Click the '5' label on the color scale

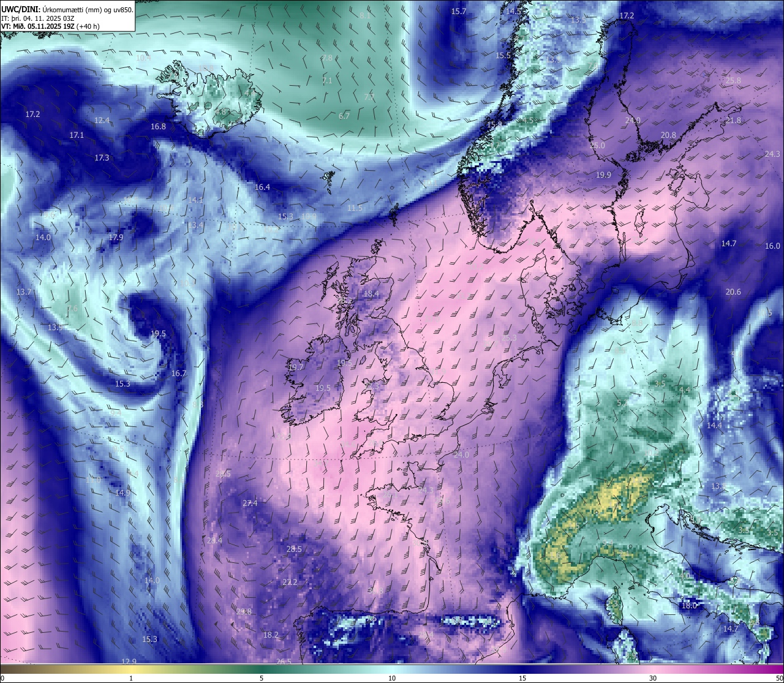click(262, 678)
